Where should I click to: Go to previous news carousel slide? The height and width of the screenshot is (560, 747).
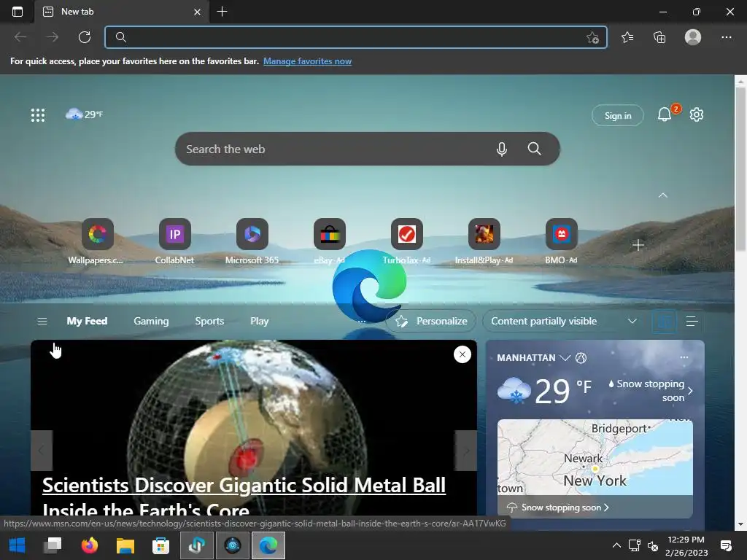pyautogui.click(x=42, y=451)
